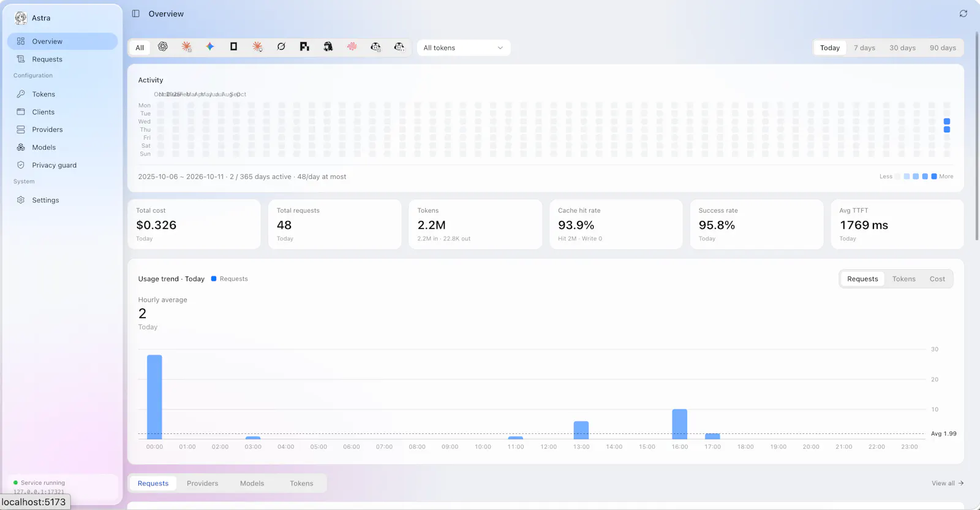The height and width of the screenshot is (510, 980).
Task: Click the topmost blue activity heatmap cell
Action: [947, 121]
